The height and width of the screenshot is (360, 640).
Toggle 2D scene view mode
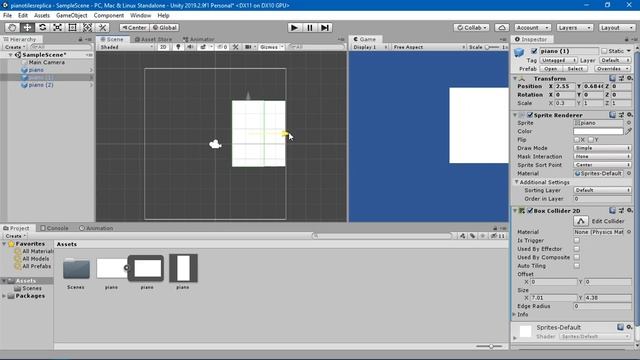click(163, 47)
